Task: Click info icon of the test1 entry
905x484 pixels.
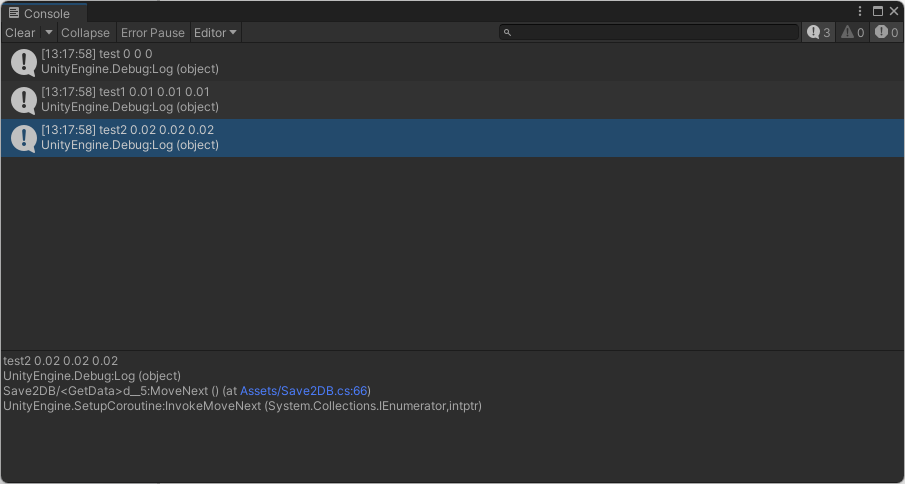Action: point(24,100)
